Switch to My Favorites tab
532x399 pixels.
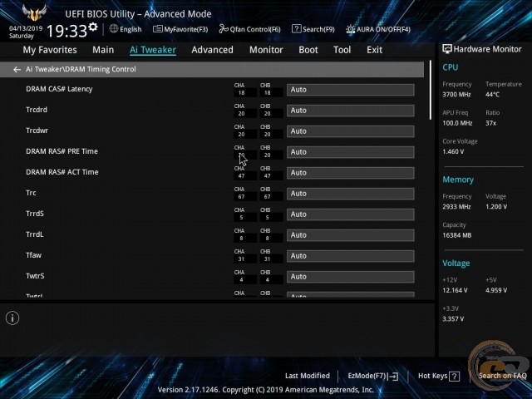tap(50, 50)
